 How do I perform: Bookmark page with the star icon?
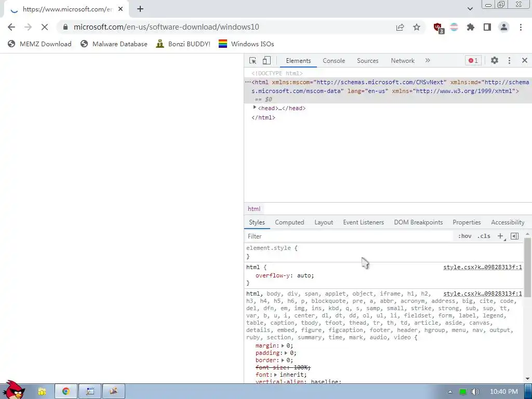pos(417,27)
